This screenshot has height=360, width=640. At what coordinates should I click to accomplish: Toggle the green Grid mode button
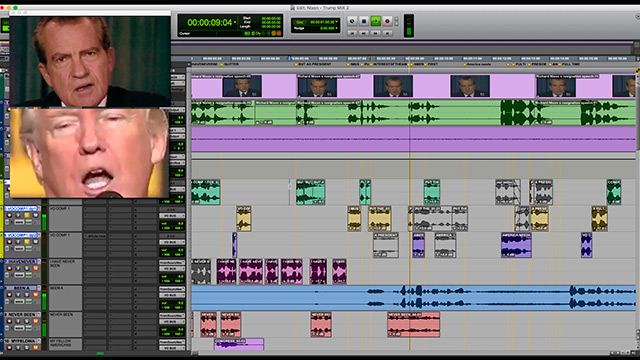300,22
